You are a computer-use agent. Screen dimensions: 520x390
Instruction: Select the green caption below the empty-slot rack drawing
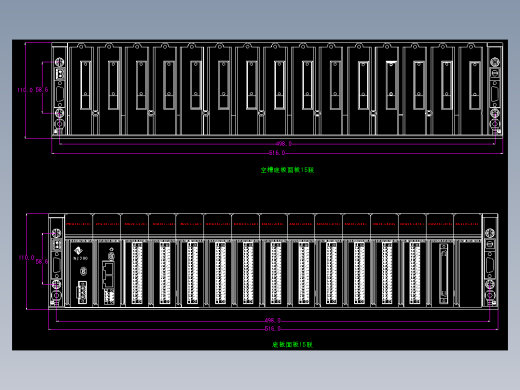(x=287, y=170)
